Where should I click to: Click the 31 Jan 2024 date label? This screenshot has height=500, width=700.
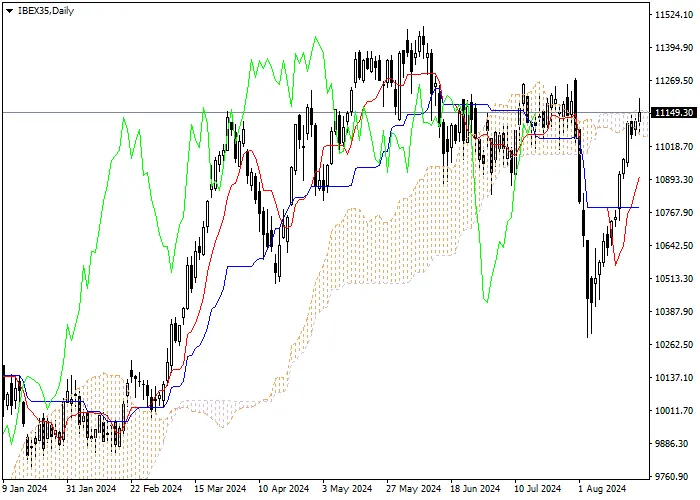[x=91, y=488]
